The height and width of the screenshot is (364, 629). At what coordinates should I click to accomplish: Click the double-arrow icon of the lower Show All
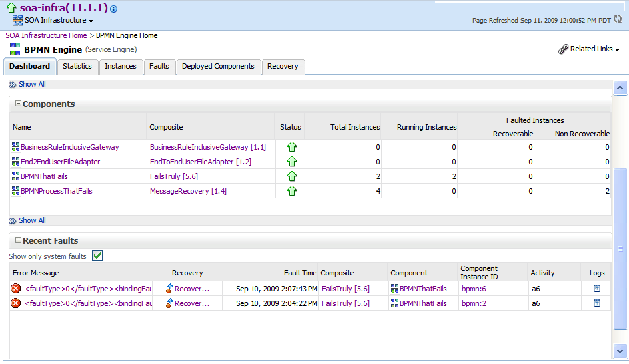(13, 221)
